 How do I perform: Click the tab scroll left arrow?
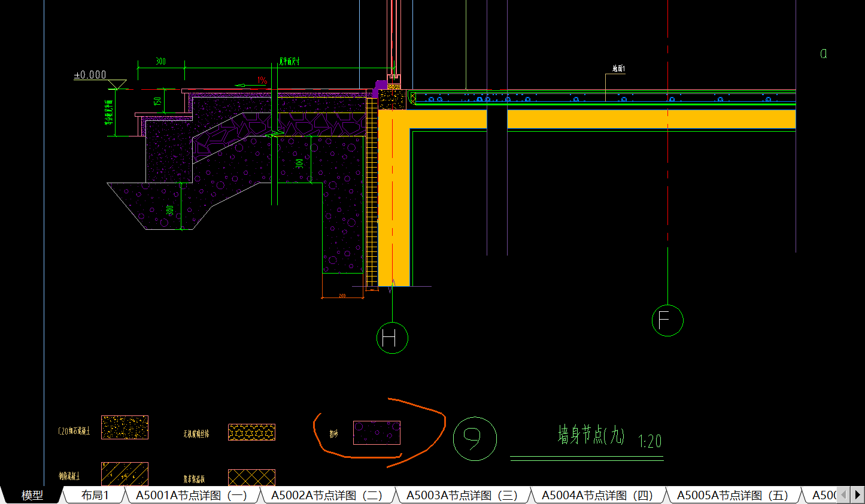tap(844, 495)
